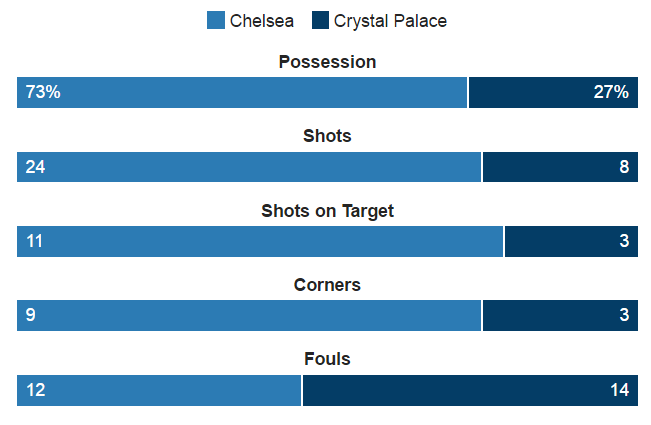This screenshot has height=425, width=651.
Task: Click the Possession heading
Action: tap(327, 62)
